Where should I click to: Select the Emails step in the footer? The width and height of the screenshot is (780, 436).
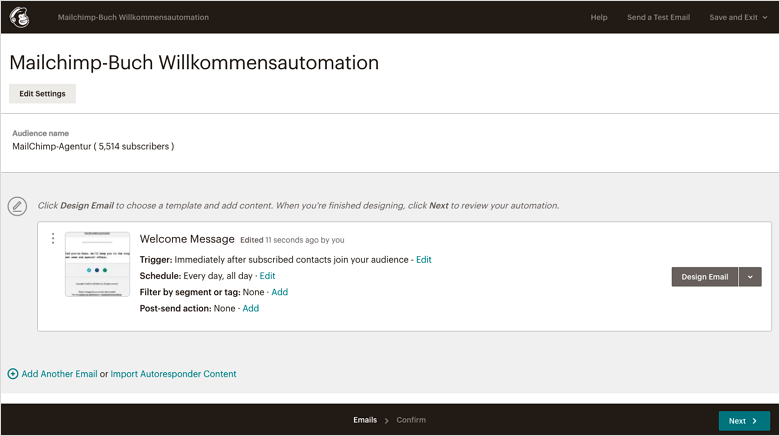[x=365, y=421]
